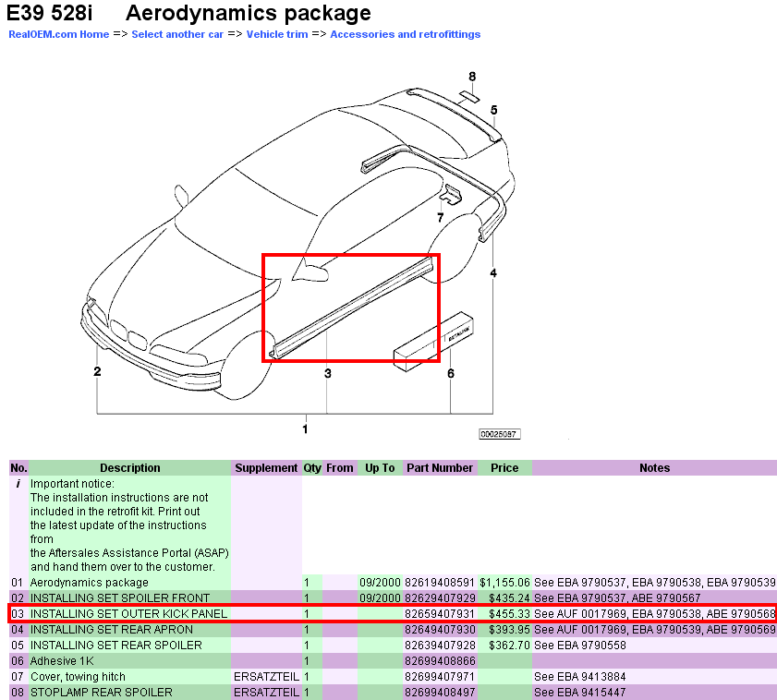The height and width of the screenshot is (700, 777).
Task: Click callout number 6 in the diagram
Action: tap(451, 373)
